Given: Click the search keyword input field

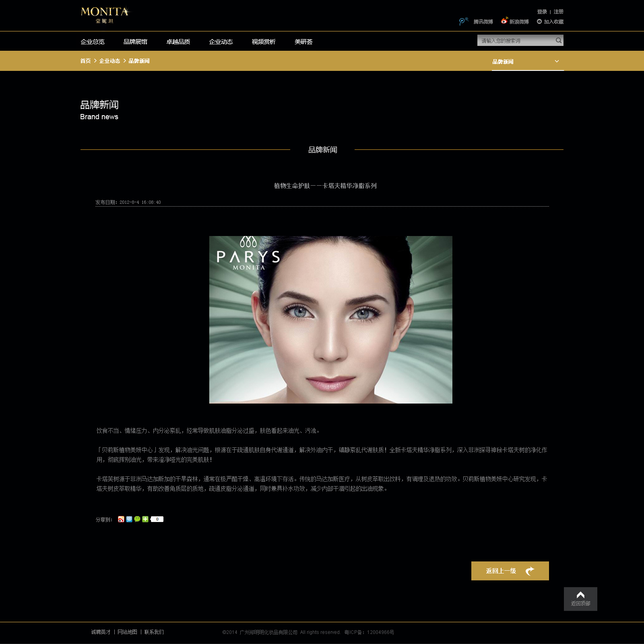Looking at the screenshot, I should [x=516, y=40].
